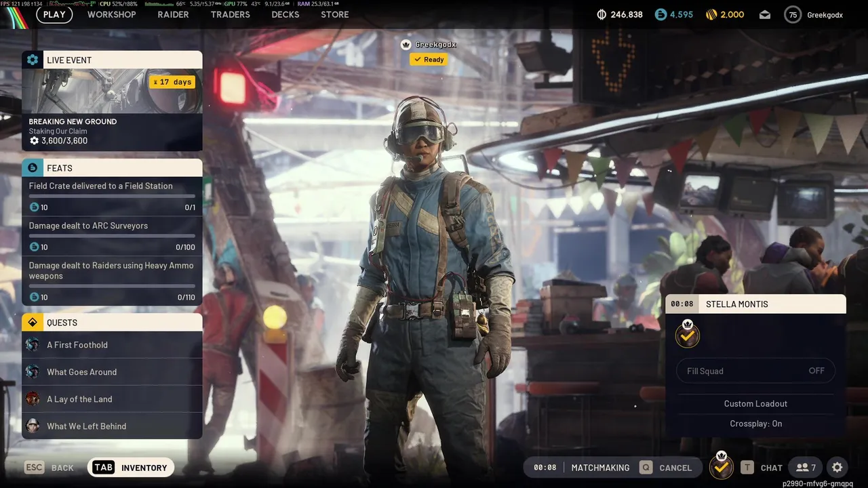Click the blue Cred currency icon near 4.595

point(661,14)
